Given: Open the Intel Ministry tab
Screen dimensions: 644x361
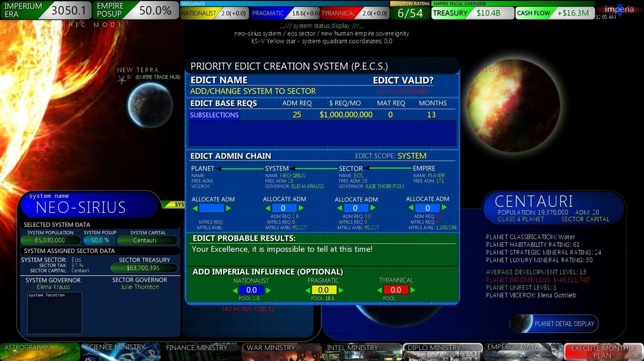Looking at the screenshot, I should (x=362, y=352).
